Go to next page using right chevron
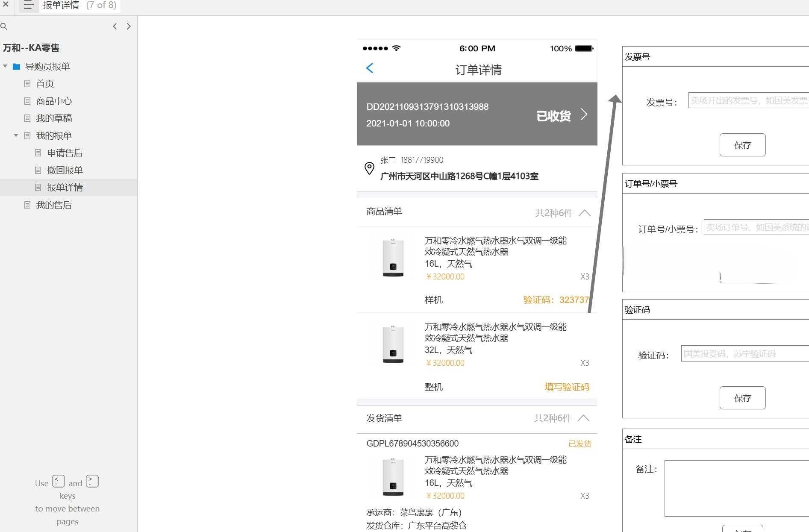 pyautogui.click(x=129, y=26)
